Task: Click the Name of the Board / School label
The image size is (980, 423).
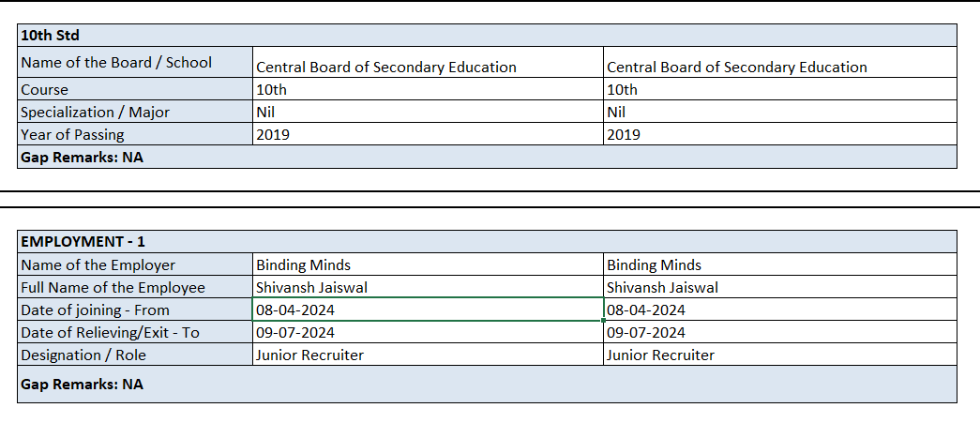Action: point(116,62)
